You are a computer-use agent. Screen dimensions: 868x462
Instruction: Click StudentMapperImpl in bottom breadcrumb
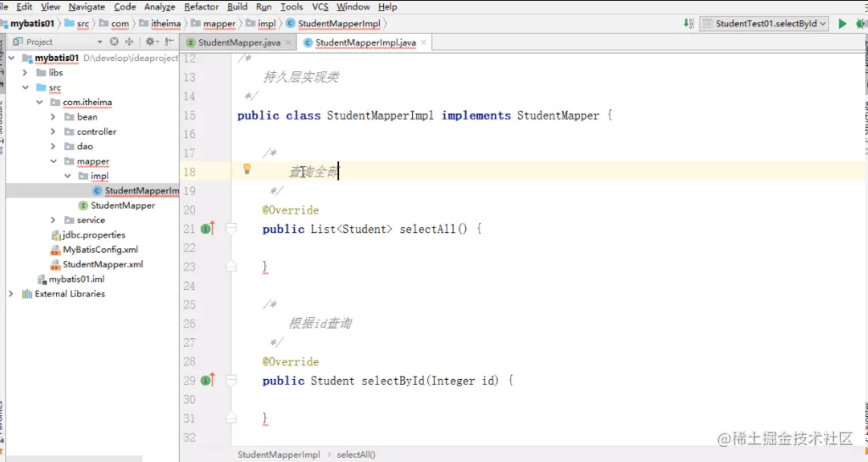point(278,454)
